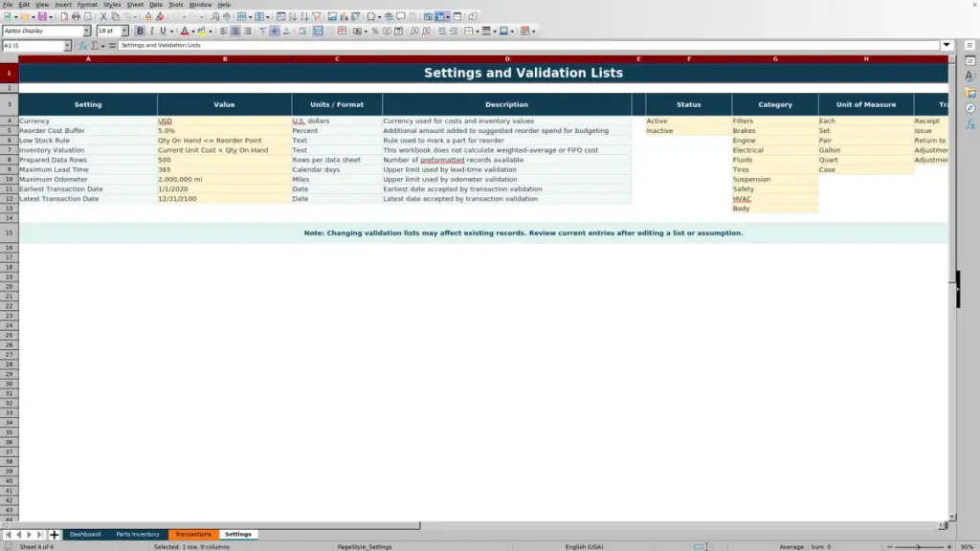Click the Clear Direct Formatting icon
Screen dimensions: 980x551
(x=160, y=16)
